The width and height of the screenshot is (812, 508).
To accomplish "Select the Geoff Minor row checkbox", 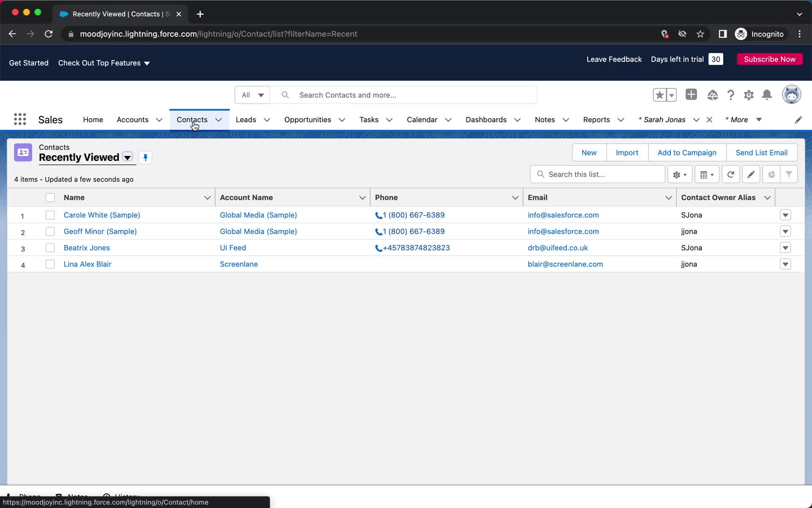I will pos(50,232).
